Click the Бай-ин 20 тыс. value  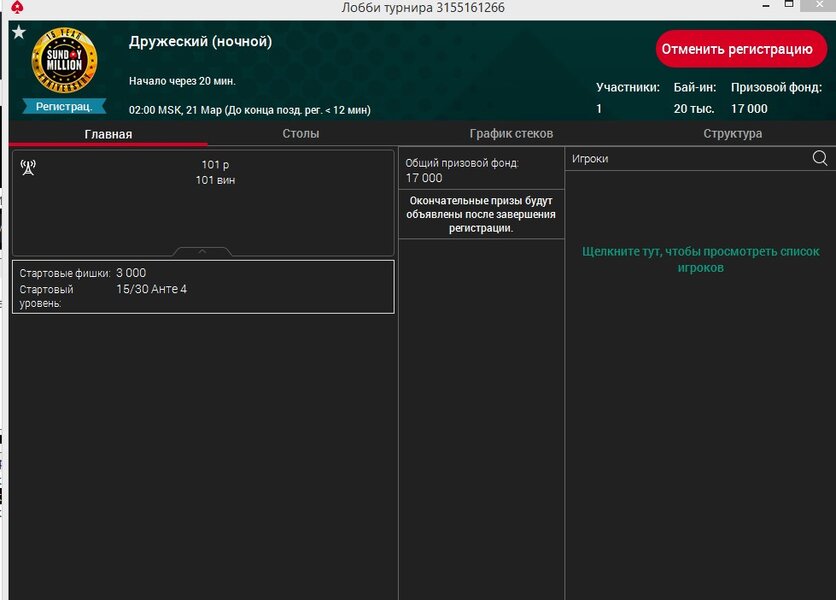[693, 108]
